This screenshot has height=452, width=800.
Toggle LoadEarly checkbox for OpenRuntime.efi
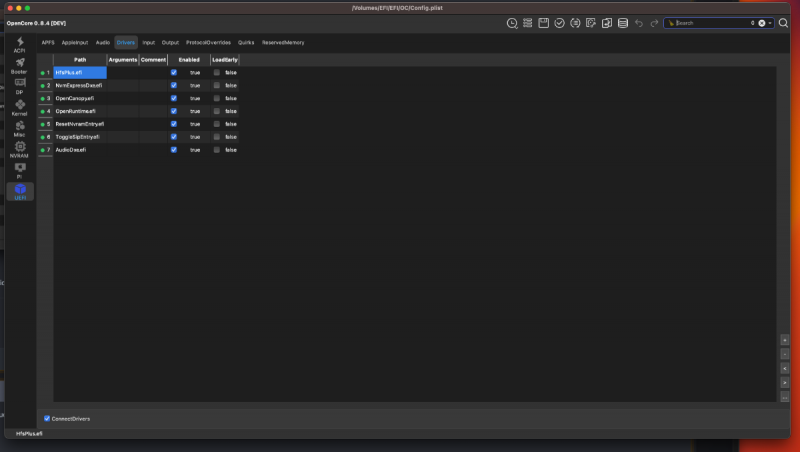click(x=216, y=111)
